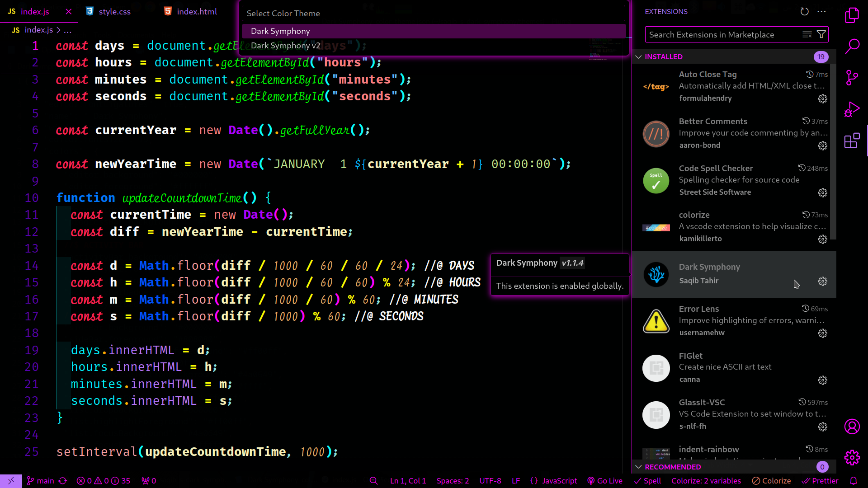This screenshot has width=868, height=488.
Task: Open Run and Debug view icon
Action: (852, 109)
